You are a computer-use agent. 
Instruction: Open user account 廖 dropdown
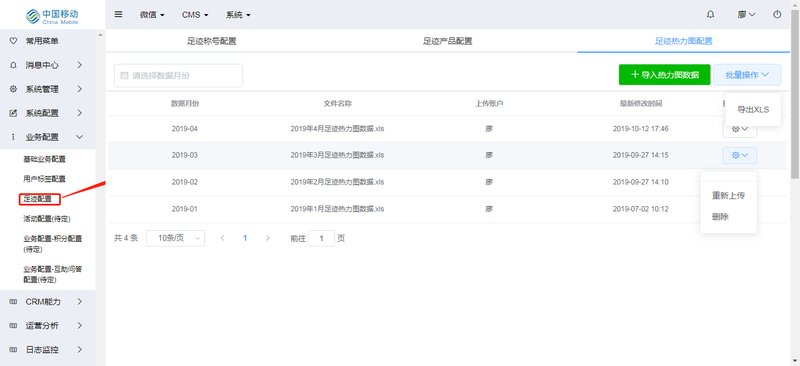746,15
